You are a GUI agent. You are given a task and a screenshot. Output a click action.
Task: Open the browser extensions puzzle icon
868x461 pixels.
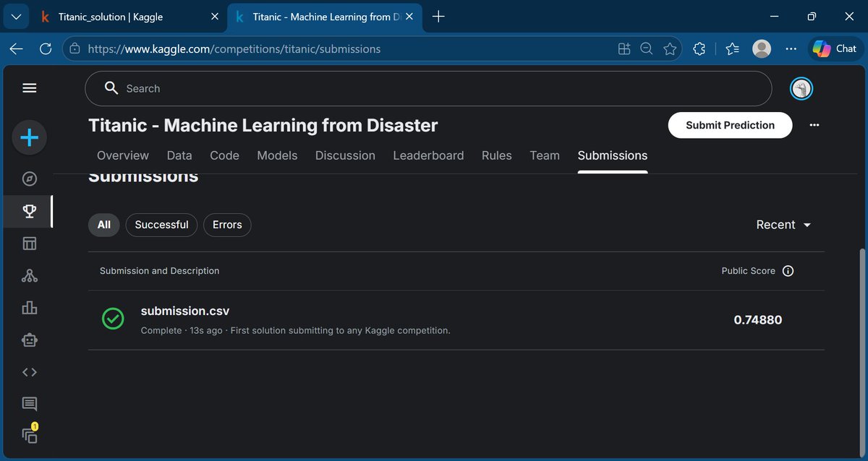point(699,48)
